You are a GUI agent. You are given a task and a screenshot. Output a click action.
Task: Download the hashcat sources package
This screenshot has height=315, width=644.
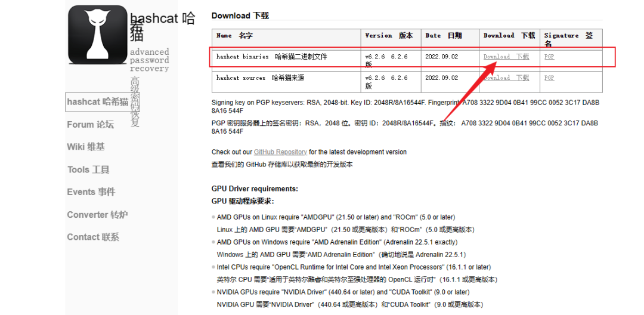point(506,78)
